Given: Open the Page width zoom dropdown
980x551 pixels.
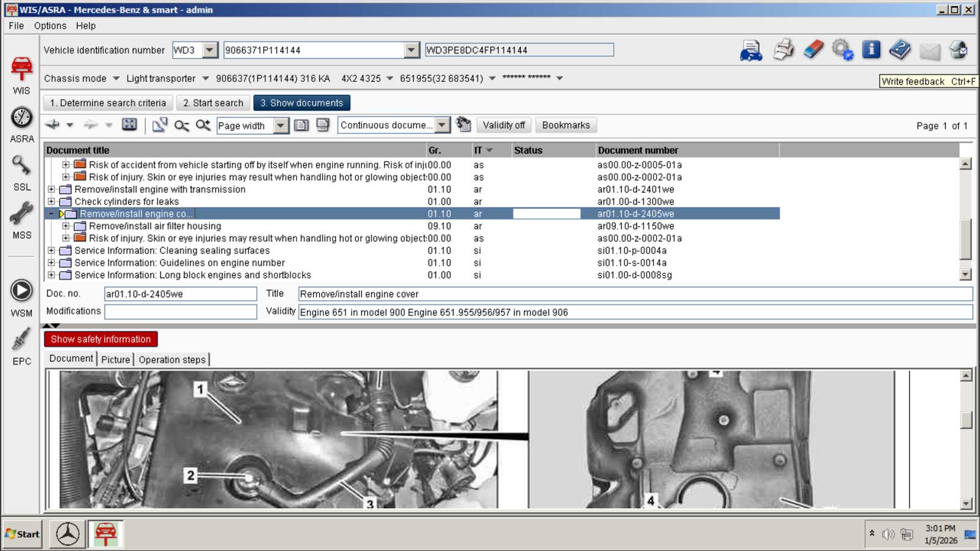Looking at the screenshot, I should (x=281, y=126).
